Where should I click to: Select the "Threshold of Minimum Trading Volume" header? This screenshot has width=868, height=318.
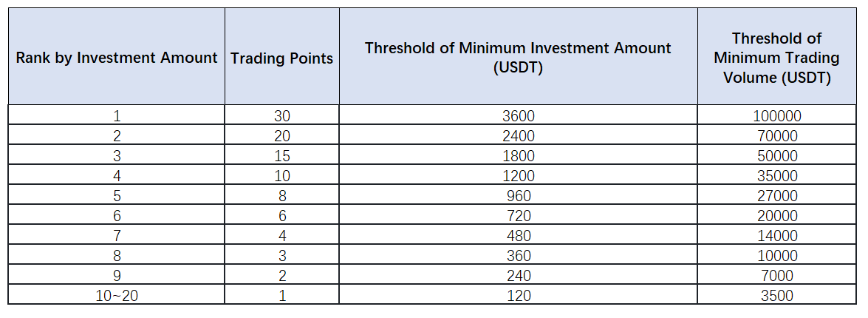click(776, 58)
